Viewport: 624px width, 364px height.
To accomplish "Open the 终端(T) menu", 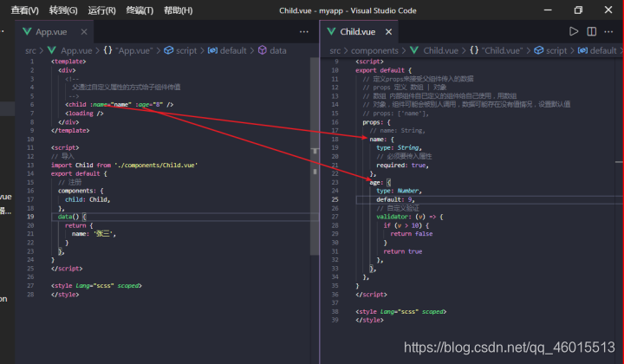I will 140,10.
